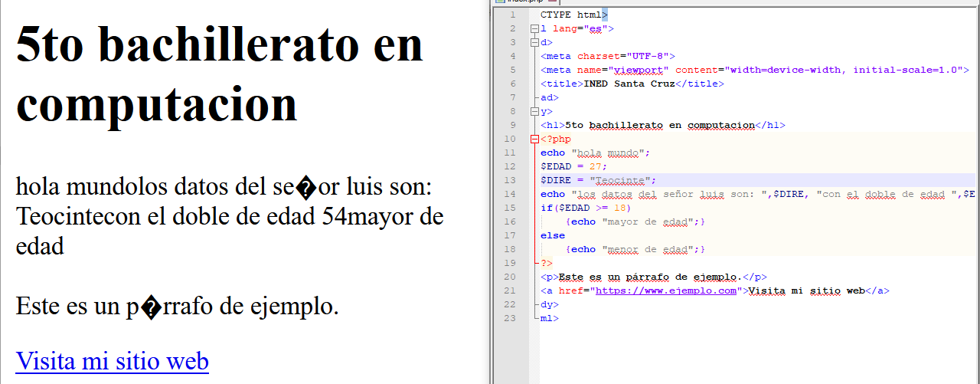Place cursor on the meta viewport line
Viewport: 980px width, 384px height.
click(755, 70)
